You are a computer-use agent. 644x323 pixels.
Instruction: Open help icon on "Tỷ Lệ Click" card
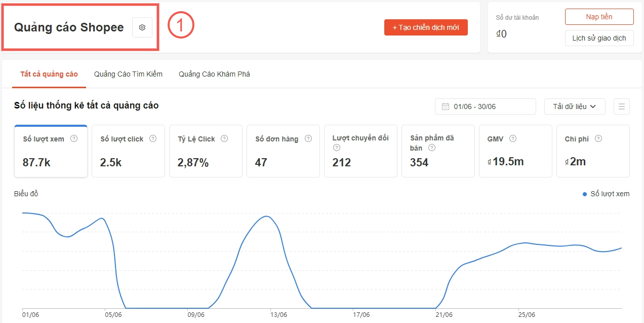(x=224, y=138)
